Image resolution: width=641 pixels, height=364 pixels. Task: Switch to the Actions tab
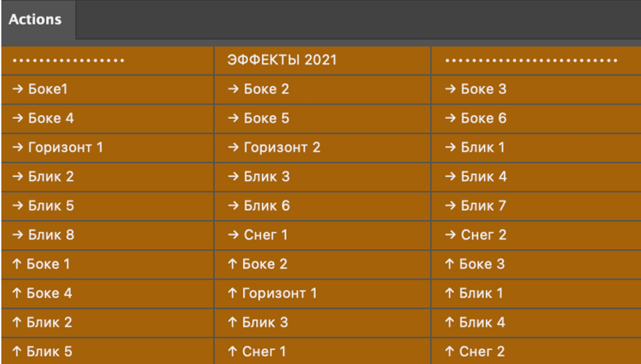[x=35, y=19]
